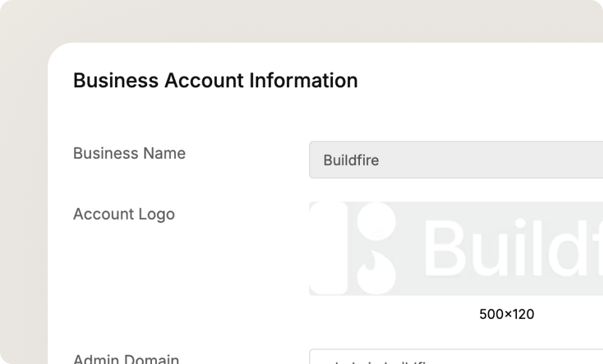Select the Account Logo image preview
Screen dimensions: 603x364
click(x=456, y=249)
